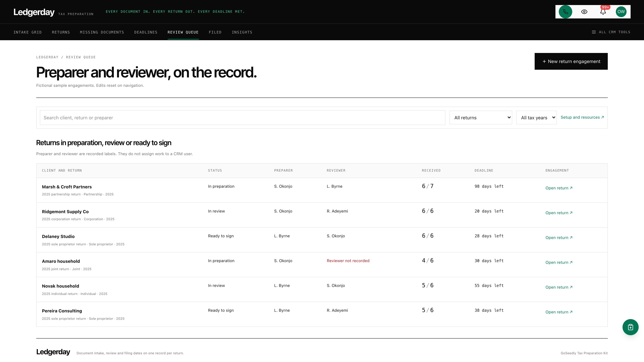
Task: Click red Reviewer not recorded label
Action: click(x=348, y=261)
